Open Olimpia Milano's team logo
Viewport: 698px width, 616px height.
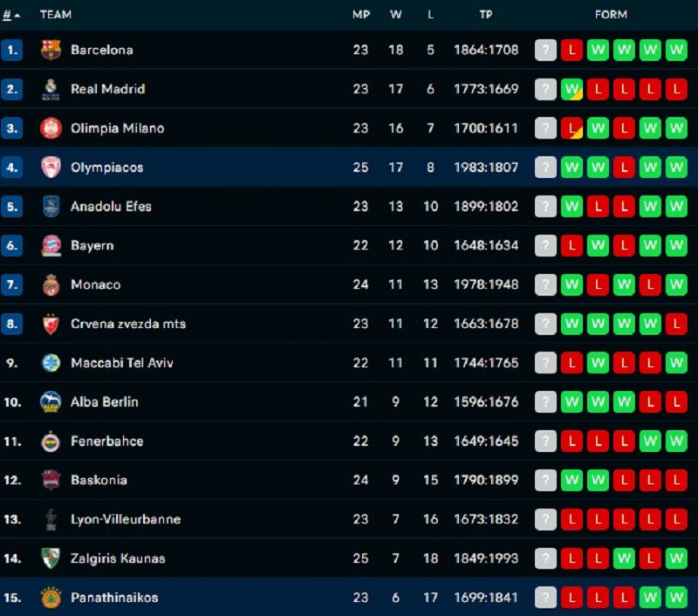[x=51, y=128]
